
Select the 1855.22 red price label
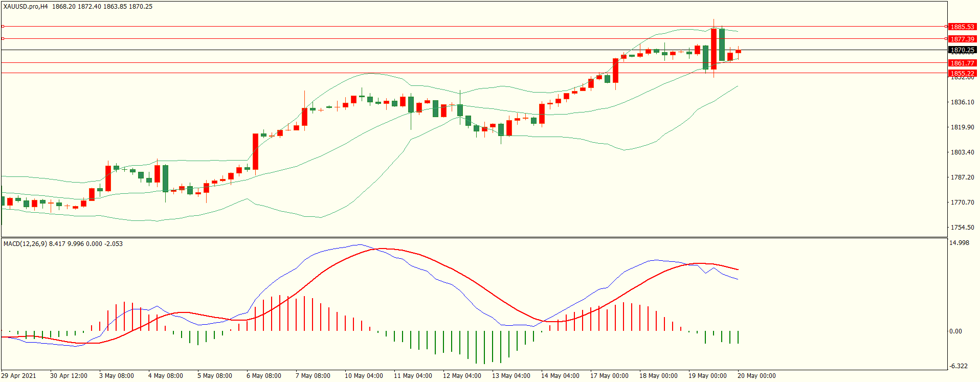962,73
